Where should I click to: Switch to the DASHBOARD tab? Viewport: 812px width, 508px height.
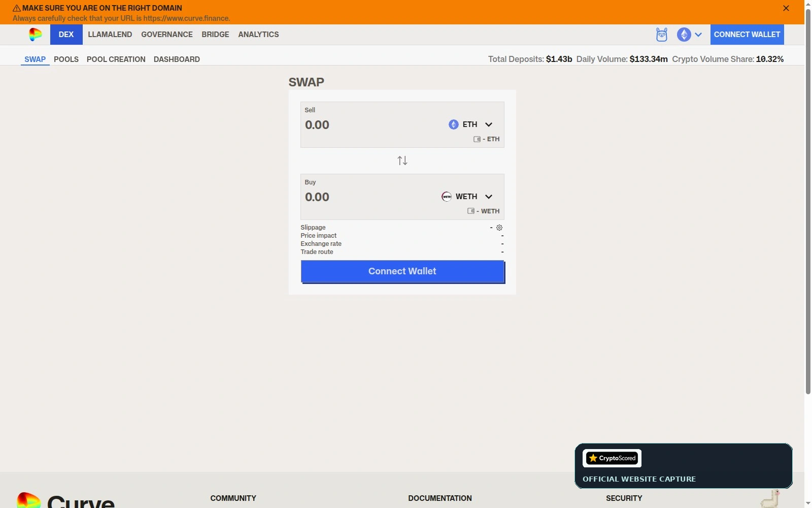[x=177, y=59]
